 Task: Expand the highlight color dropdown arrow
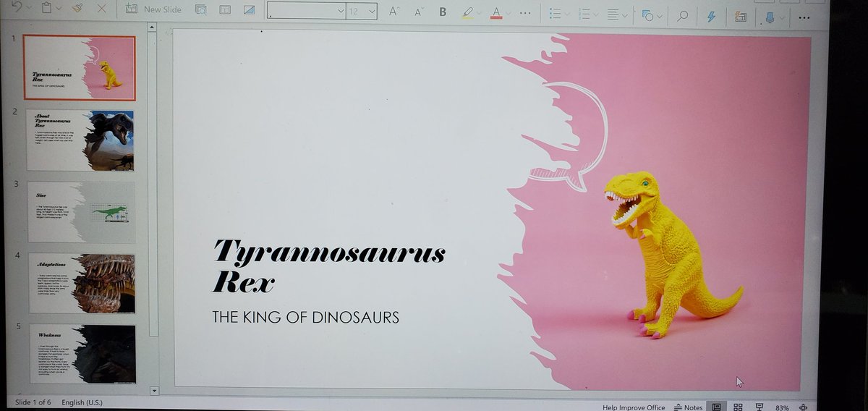pyautogui.click(x=480, y=13)
